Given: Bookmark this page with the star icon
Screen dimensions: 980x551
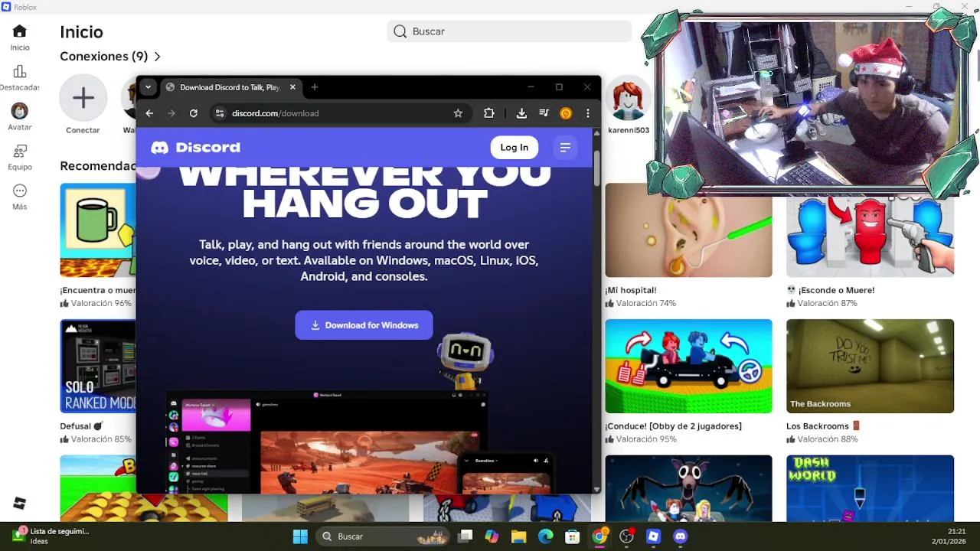Looking at the screenshot, I should coord(458,113).
